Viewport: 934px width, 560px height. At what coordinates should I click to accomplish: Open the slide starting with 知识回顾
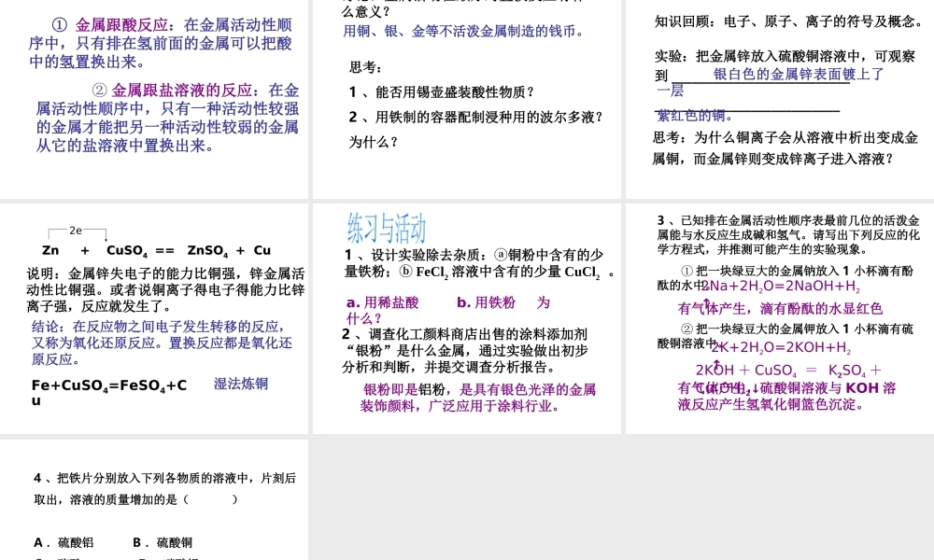pyautogui.click(x=780, y=99)
